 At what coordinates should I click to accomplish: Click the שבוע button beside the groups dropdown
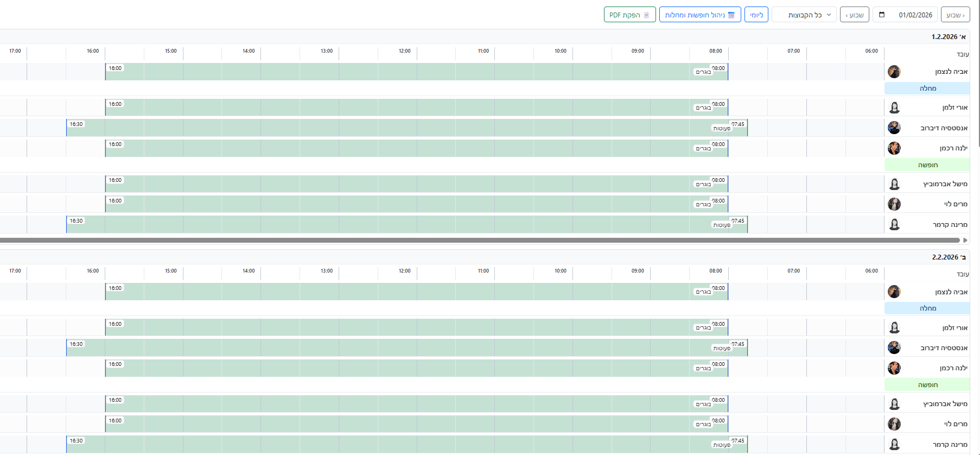(854, 15)
